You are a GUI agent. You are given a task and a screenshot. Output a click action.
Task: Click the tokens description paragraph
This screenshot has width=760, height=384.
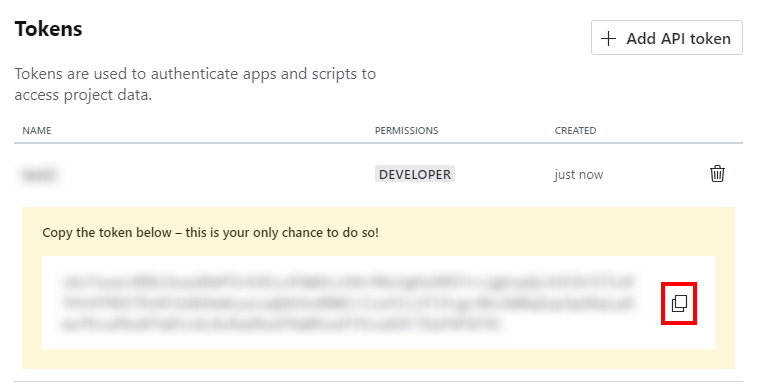click(195, 84)
